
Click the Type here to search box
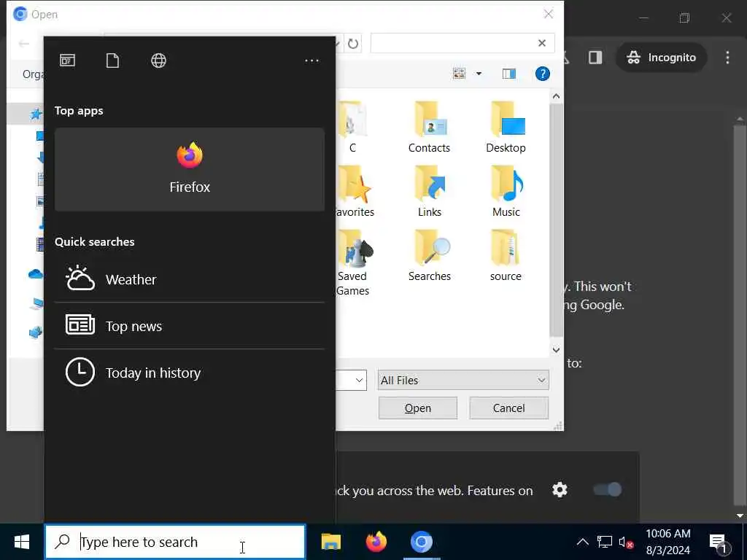(x=175, y=542)
